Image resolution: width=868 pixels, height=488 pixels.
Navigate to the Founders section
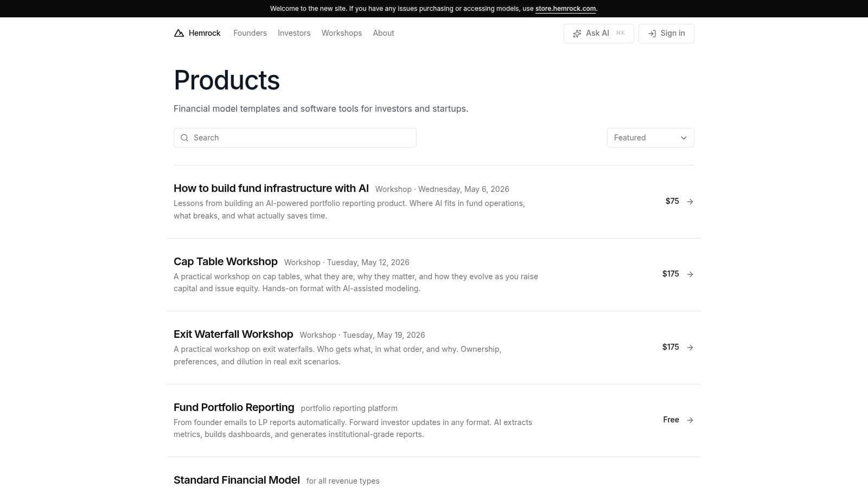tap(250, 33)
